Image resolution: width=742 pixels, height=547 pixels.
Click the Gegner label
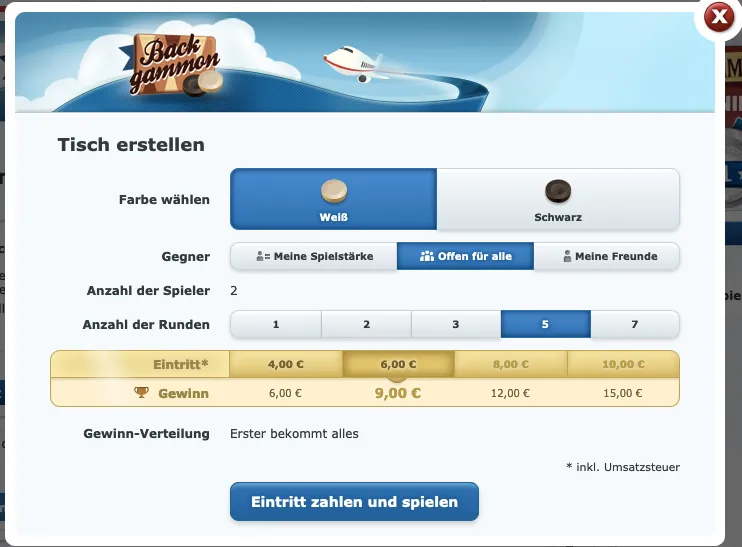coord(186,257)
